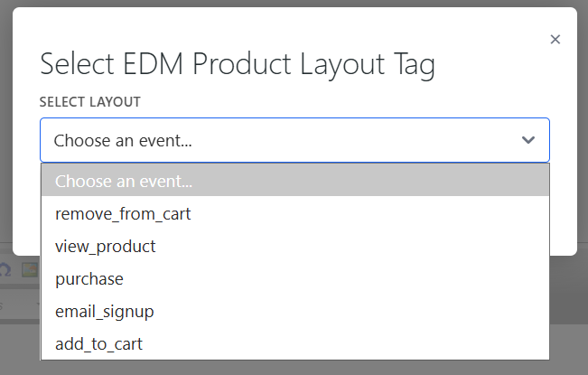This screenshot has height=375, width=588.
Task: Close the EDM Product Layout dialog
Action: (555, 39)
